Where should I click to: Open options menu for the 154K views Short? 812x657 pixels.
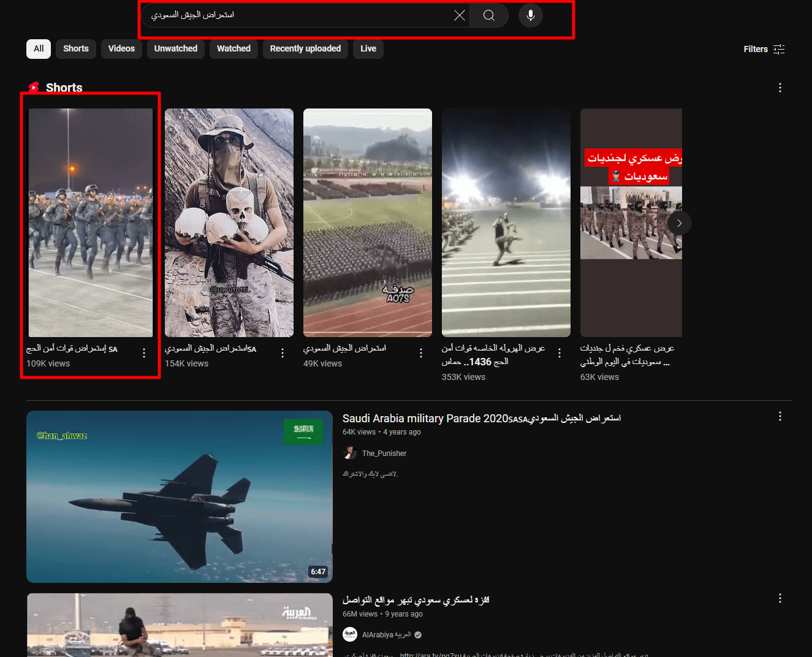[283, 353]
